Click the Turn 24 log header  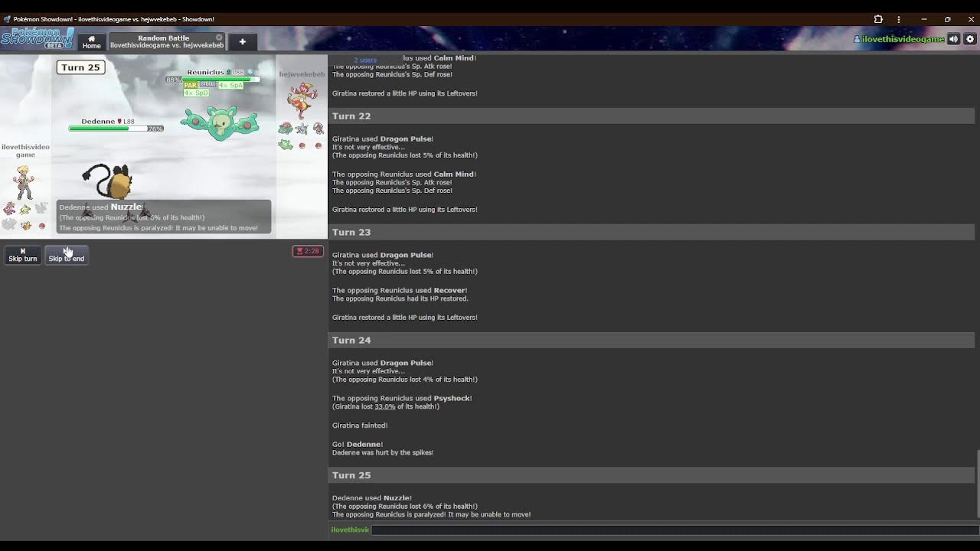pos(652,340)
